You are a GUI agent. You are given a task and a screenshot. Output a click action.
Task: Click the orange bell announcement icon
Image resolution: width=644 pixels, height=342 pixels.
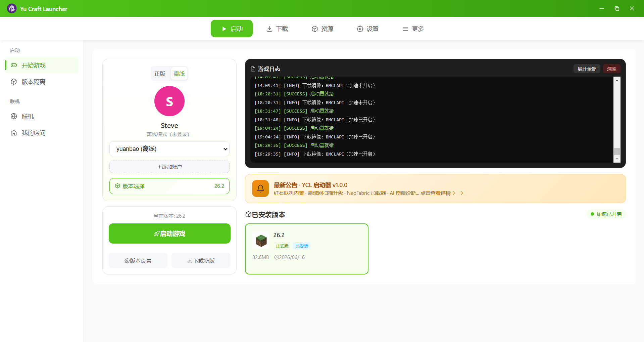tap(260, 188)
